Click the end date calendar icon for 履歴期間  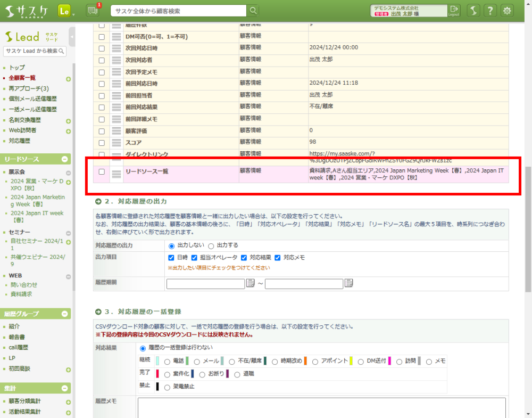point(349,283)
